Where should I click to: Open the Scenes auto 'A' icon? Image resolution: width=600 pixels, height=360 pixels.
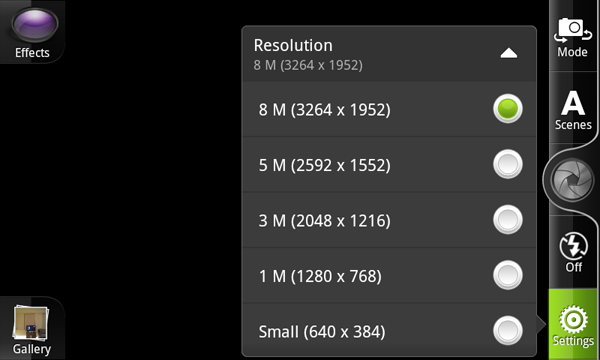point(573,103)
